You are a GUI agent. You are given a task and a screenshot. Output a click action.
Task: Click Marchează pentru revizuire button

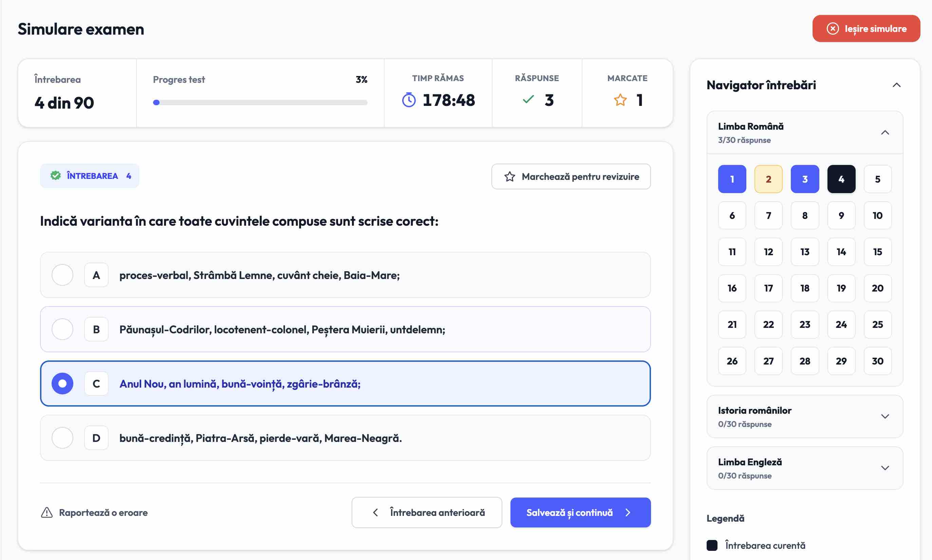point(571,176)
